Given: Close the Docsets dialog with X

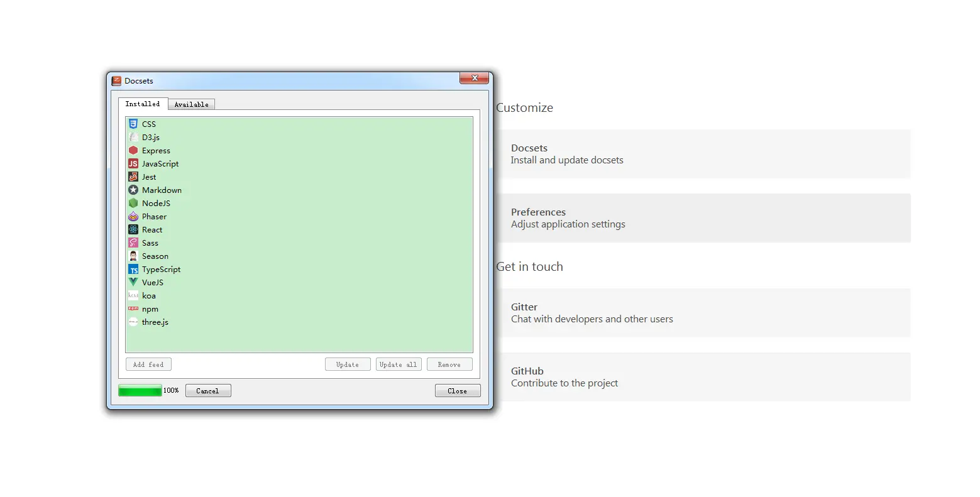Looking at the screenshot, I should click(475, 78).
